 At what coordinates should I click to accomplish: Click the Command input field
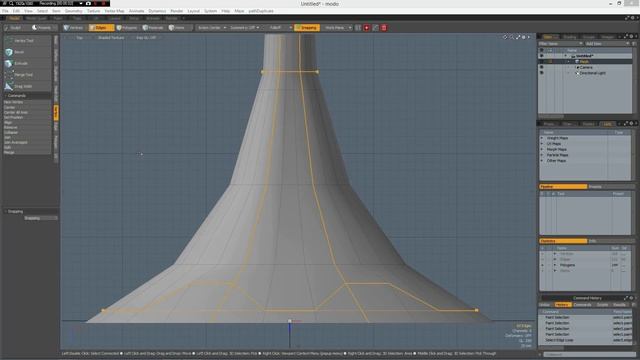click(x=589, y=355)
